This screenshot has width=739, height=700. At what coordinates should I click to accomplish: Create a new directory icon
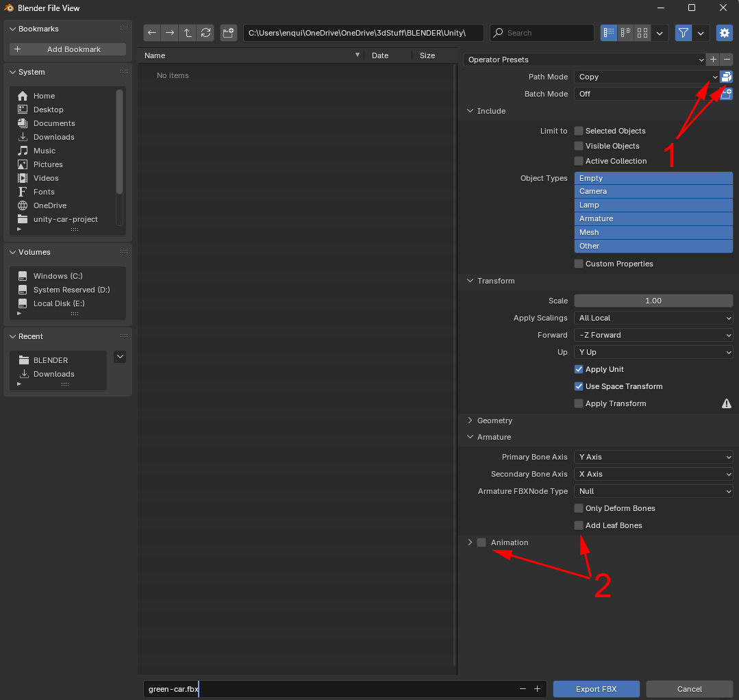coord(228,33)
